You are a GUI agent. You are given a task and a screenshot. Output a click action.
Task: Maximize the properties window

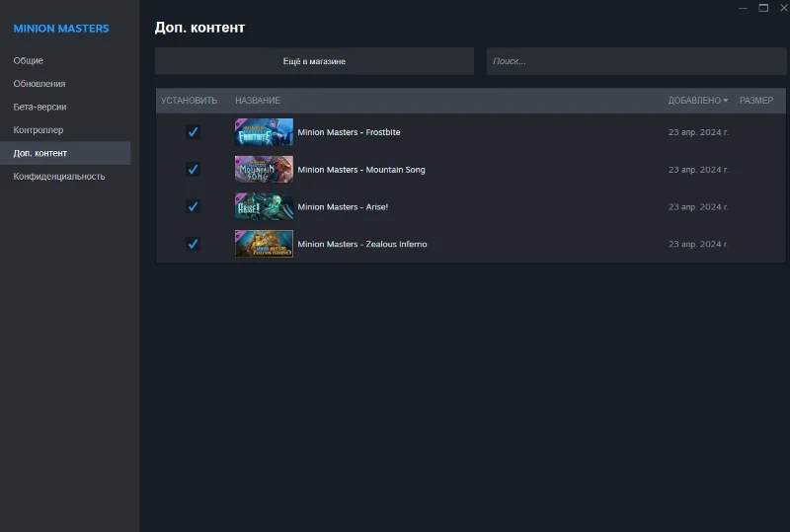tap(763, 8)
